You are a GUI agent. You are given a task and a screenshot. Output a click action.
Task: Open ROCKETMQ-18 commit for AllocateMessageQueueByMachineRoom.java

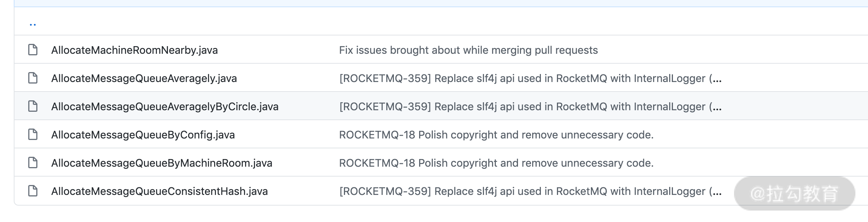click(496, 163)
